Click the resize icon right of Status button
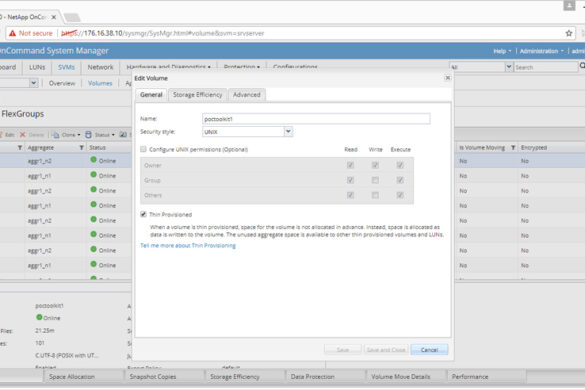 pyautogui.click(x=123, y=134)
